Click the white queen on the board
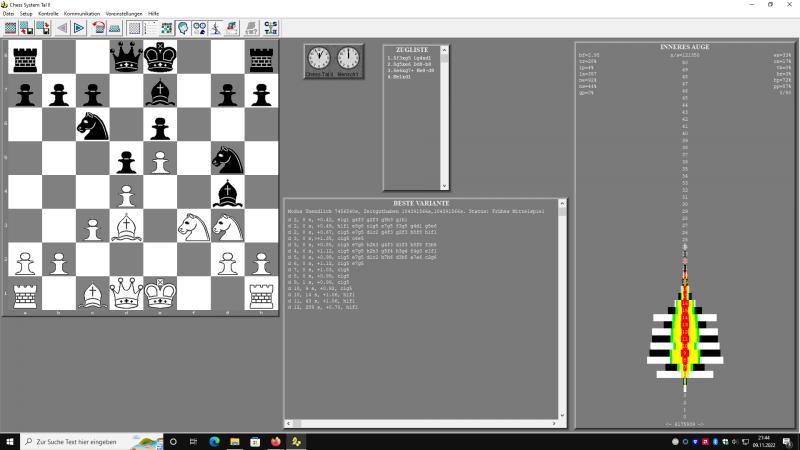Screen dimensions: 800x450 [126, 294]
